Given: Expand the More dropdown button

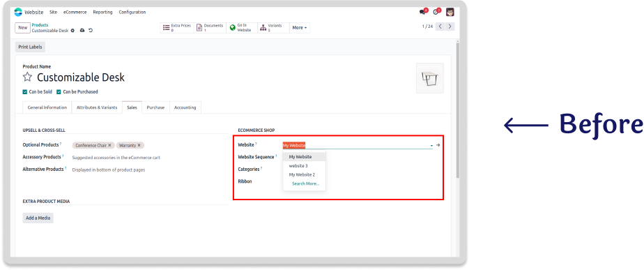Looking at the screenshot, I should tap(300, 27).
